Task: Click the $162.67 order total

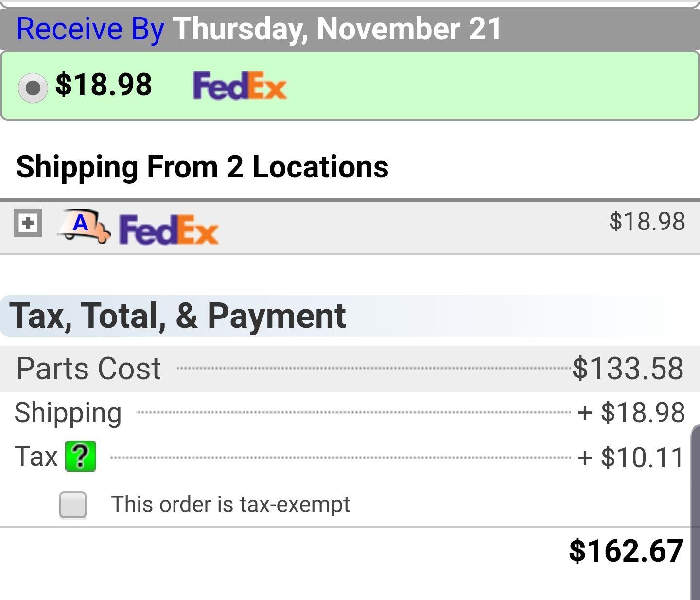Action: coord(626,551)
